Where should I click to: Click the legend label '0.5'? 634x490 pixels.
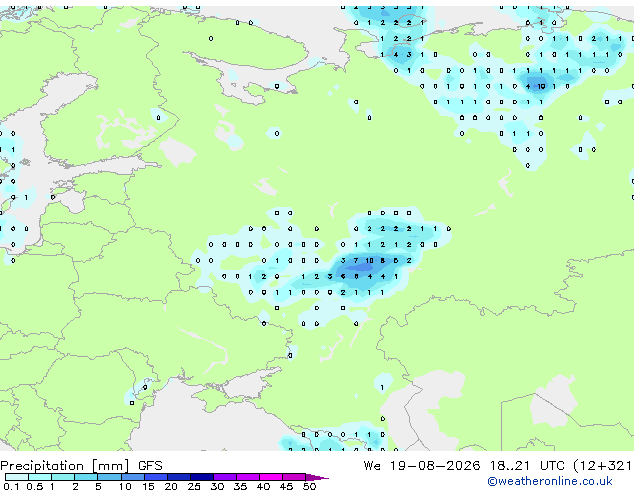35,486
